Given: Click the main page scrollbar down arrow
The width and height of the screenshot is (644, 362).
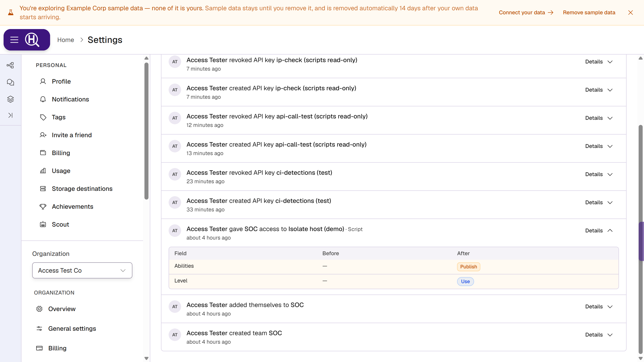Looking at the screenshot, I should coord(640,358).
